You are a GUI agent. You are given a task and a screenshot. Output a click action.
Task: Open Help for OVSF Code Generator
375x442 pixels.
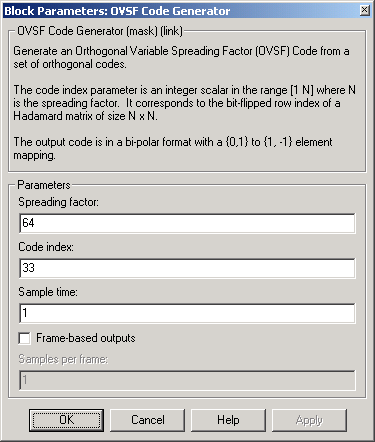click(x=228, y=420)
